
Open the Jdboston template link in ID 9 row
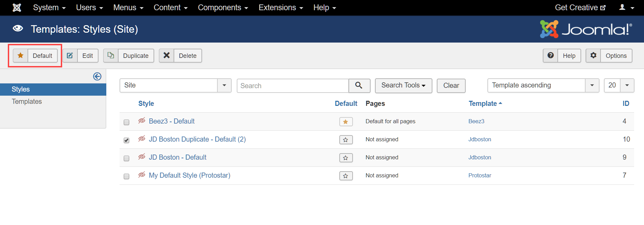tap(480, 157)
